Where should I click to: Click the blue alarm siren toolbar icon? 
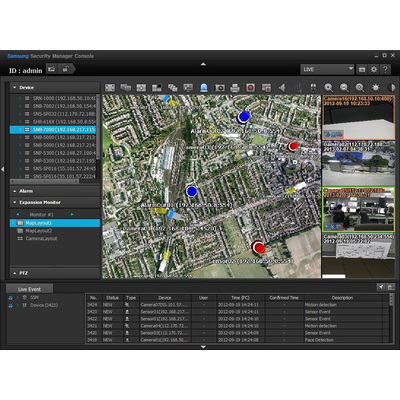pyautogui.click(x=204, y=88)
